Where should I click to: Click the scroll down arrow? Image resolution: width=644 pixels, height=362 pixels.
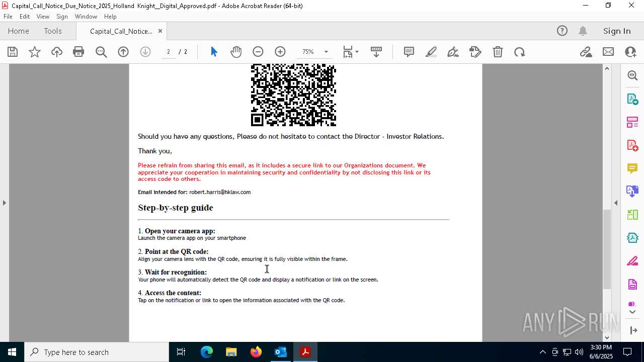click(607, 337)
